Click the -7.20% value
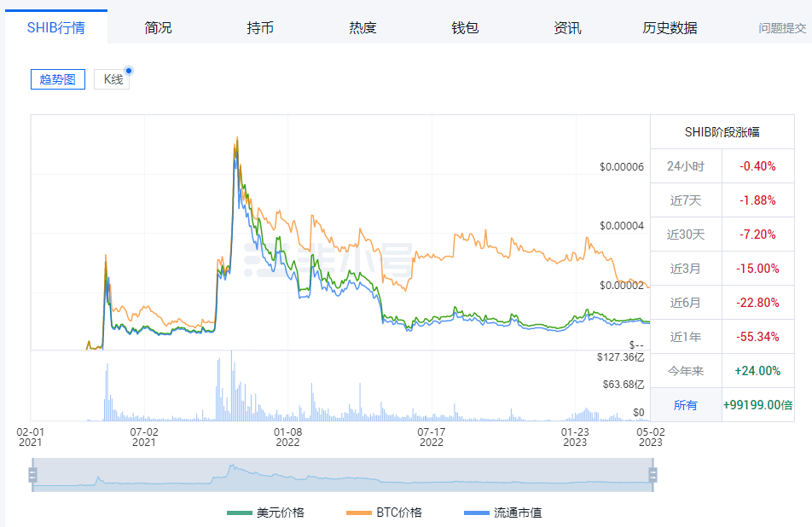 point(757,235)
